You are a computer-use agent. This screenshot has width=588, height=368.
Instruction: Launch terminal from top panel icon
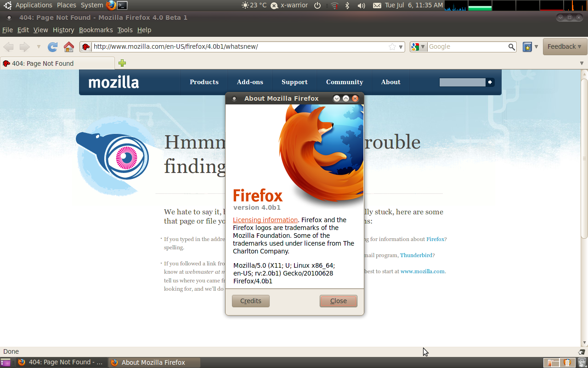coord(122,6)
